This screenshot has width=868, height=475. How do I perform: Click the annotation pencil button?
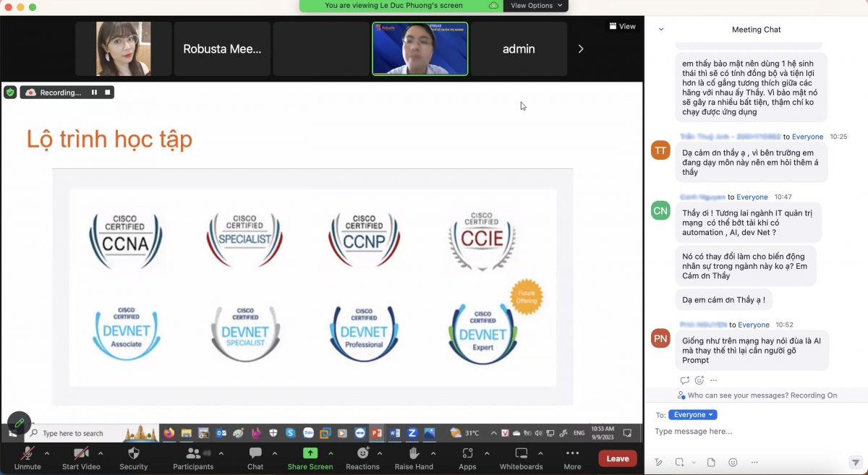[19, 423]
